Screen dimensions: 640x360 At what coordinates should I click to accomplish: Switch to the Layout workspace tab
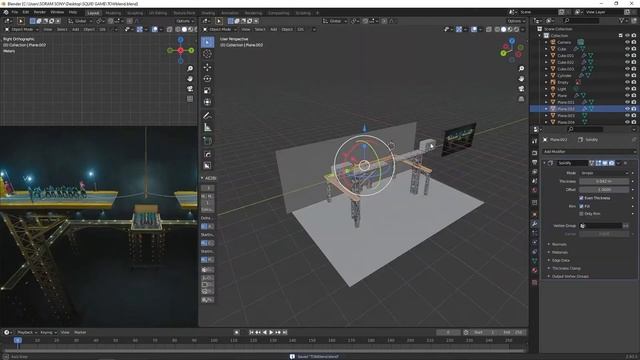[x=93, y=13]
